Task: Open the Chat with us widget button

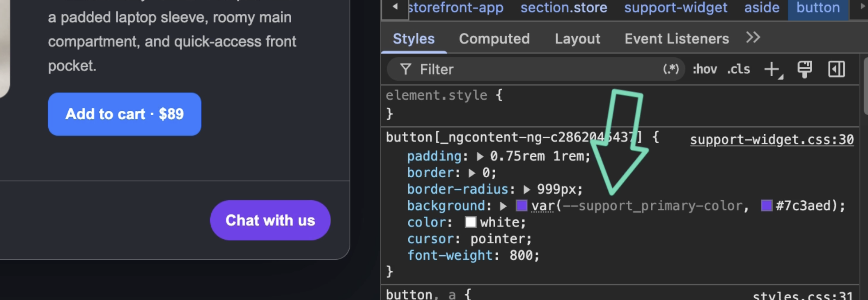Action: click(270, 220)
